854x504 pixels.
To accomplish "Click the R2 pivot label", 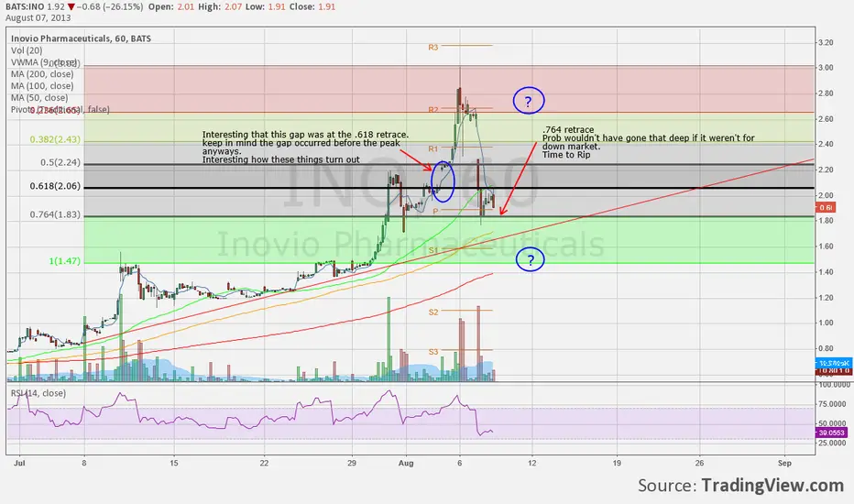I will (x=433, y=110).
